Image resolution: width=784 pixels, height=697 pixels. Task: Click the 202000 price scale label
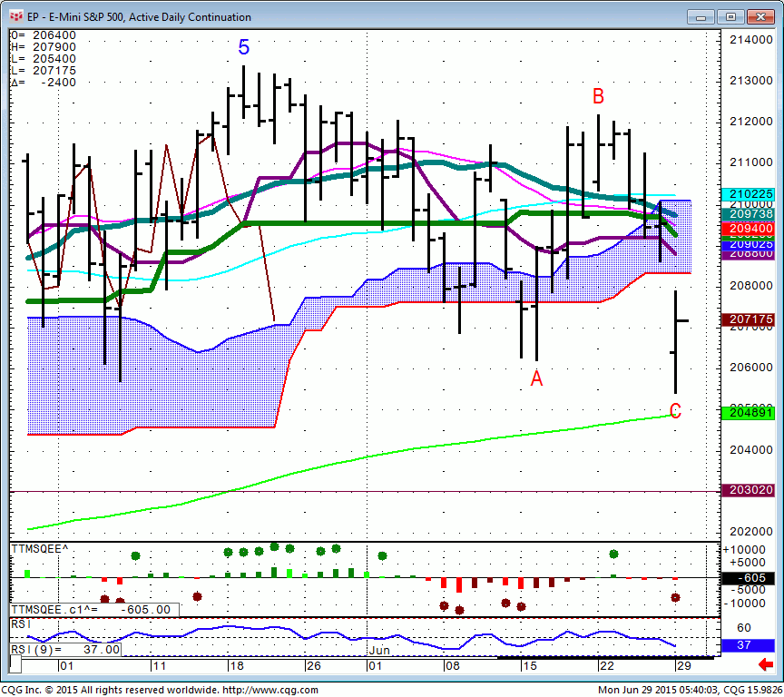point(751,531)
